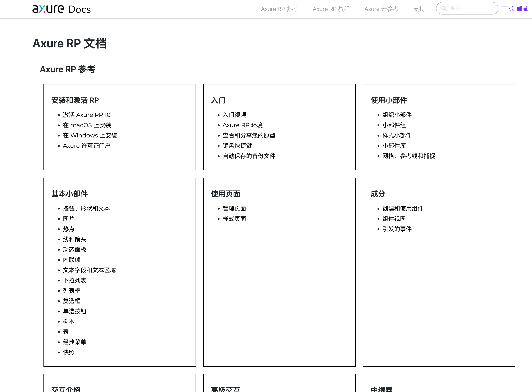Click the Apple download icon

tap(526, 9)
